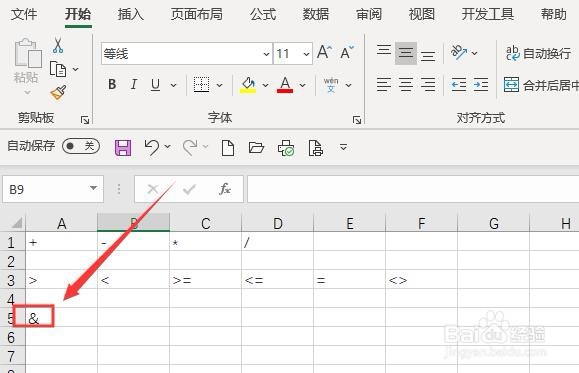Screen dimensions: 579x373
Task: Decrease font size with small A
Action: pos(347,52)
